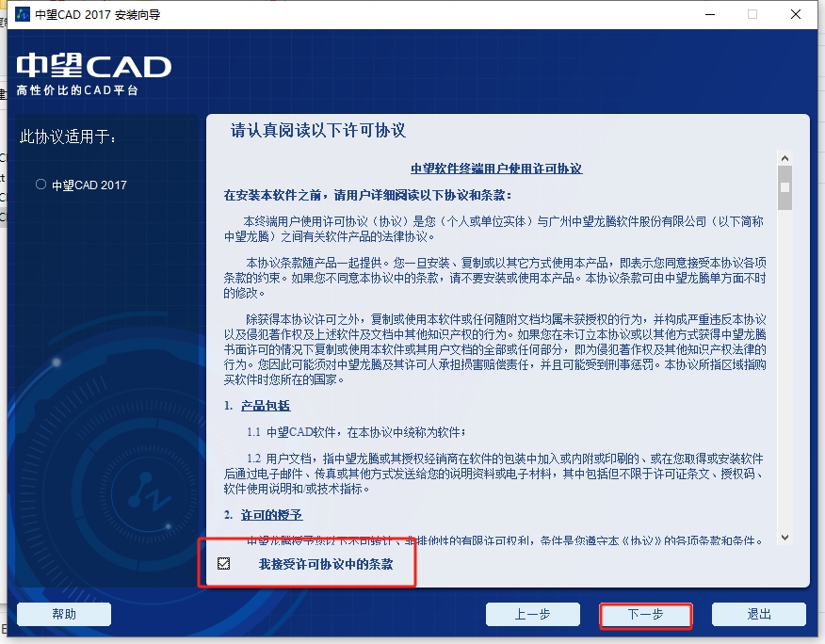Toggle the 我接受许可协议中的条款 checkbox
This screenshot has height=644, width=825.
223,564
